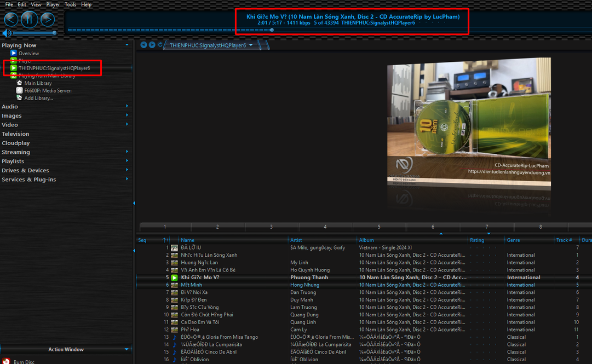Screen dimensions: 592x364
Task: Click the note icon of Oblivion
Action: pyautogui.click(x=174, y=360)
